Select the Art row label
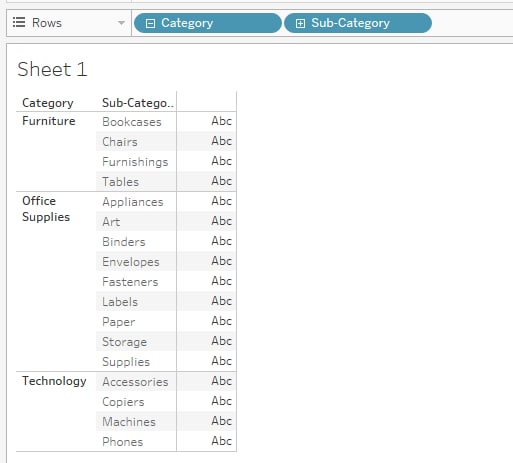 click(111, 222)
